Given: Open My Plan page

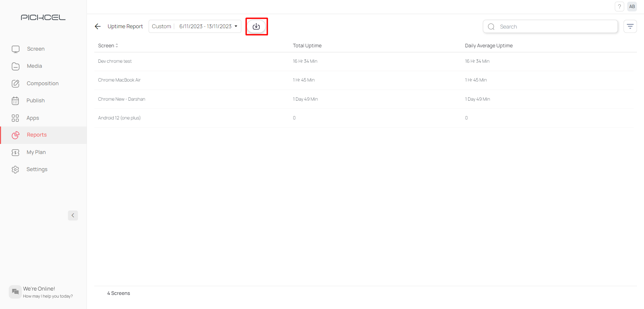Looking at the screenshot, I should coord(36,152).
